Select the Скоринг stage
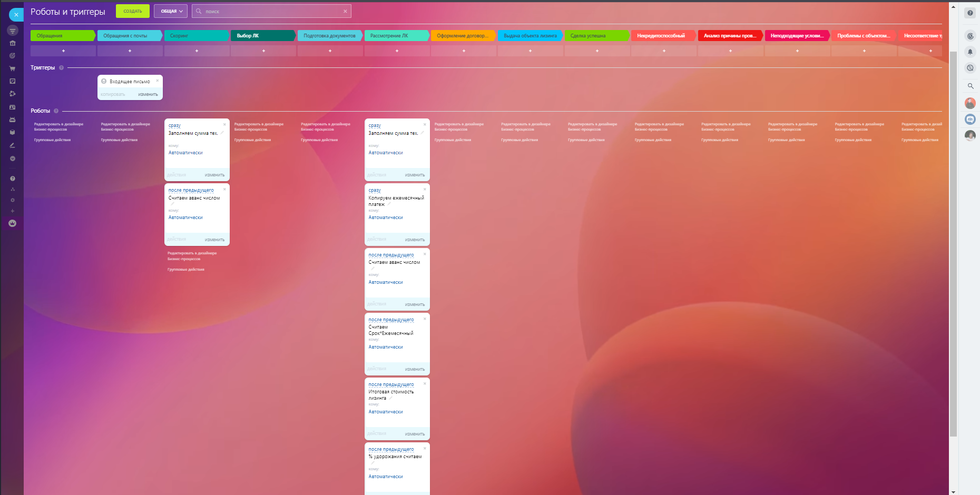 197,36
